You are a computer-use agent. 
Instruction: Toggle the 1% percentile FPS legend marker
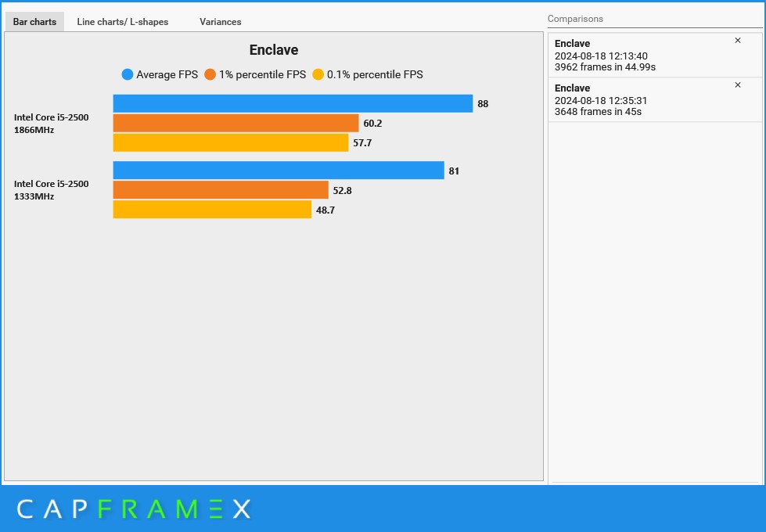pyautogui.click(x=210, y=74)
